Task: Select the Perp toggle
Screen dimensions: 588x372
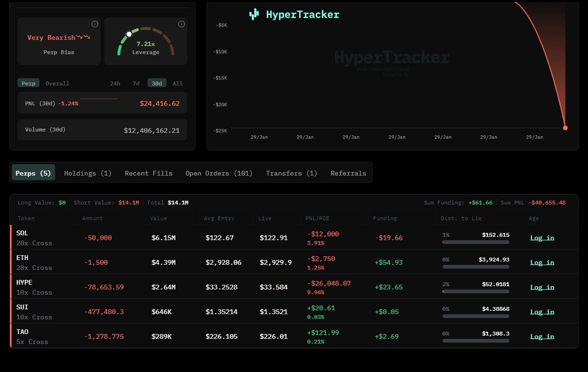Action: tap(28, 83)
